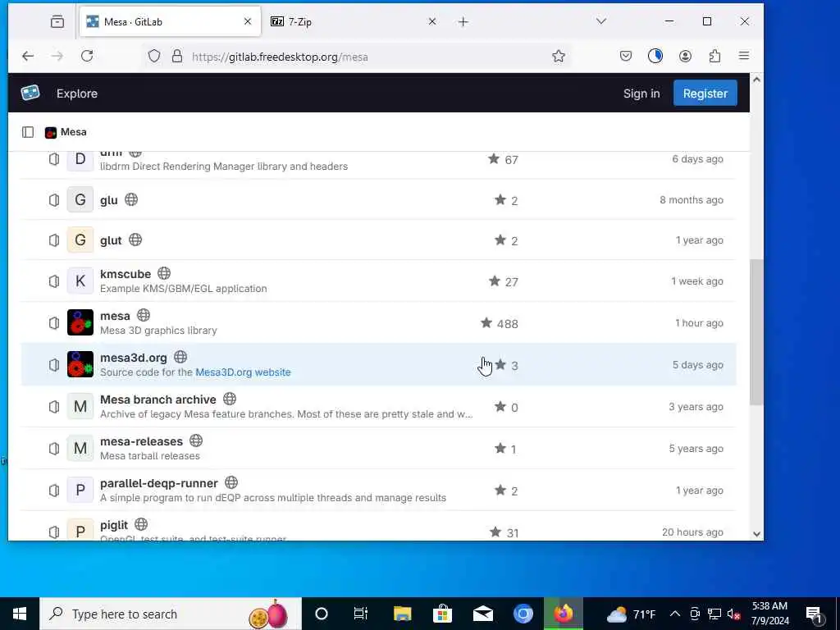This screenshot has height=630, width=840.
Task: Open the Mesa breadcrumb link
Action: [x=73, y=132]
